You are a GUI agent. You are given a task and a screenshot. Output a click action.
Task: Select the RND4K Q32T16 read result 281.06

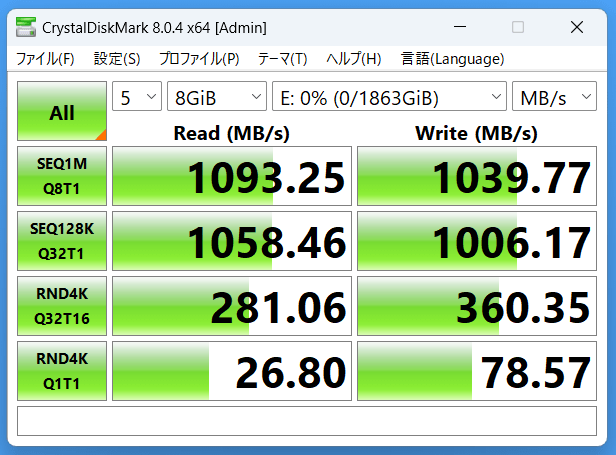tap(232, 306)
